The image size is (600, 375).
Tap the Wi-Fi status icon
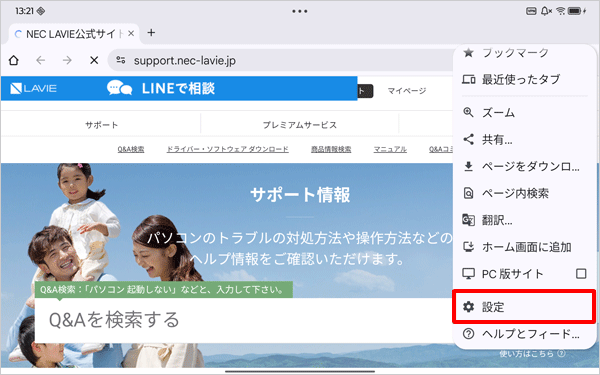(x=561, y=11)
